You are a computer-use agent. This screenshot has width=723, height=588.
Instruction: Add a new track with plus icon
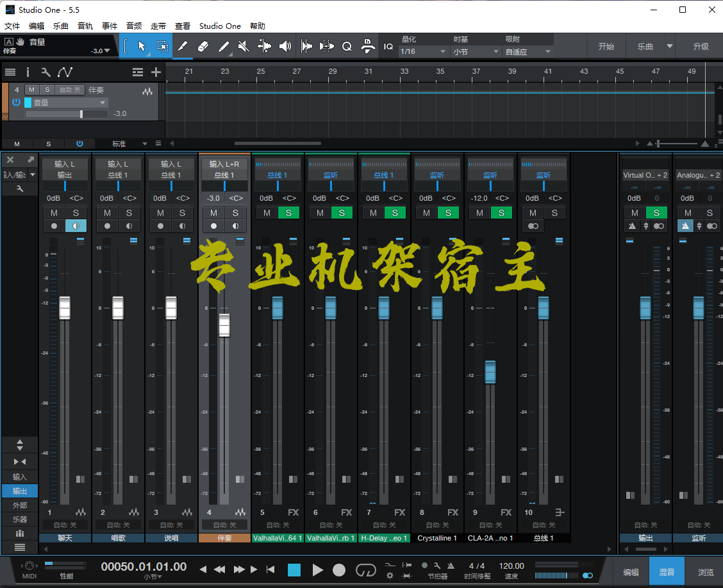click(x=156, y=72)
